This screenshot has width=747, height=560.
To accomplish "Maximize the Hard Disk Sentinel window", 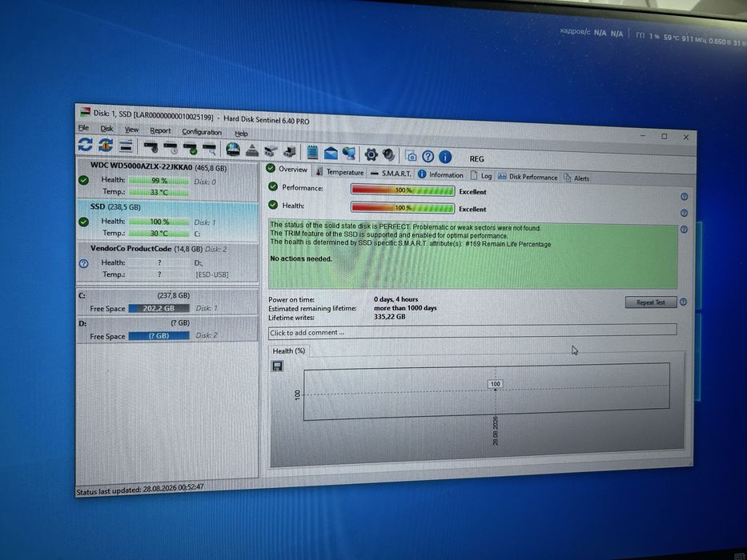I will (664, 136).
